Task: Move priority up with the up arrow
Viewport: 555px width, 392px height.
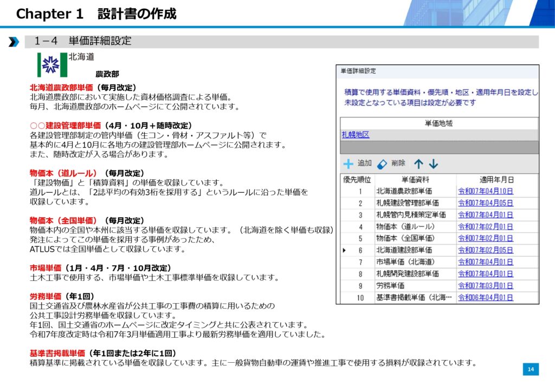Action: 418,164
